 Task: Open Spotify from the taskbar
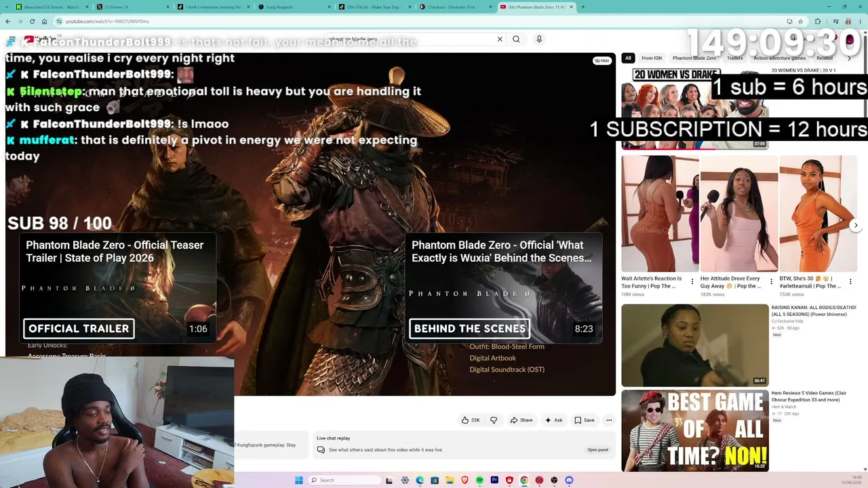pos(479,481)
